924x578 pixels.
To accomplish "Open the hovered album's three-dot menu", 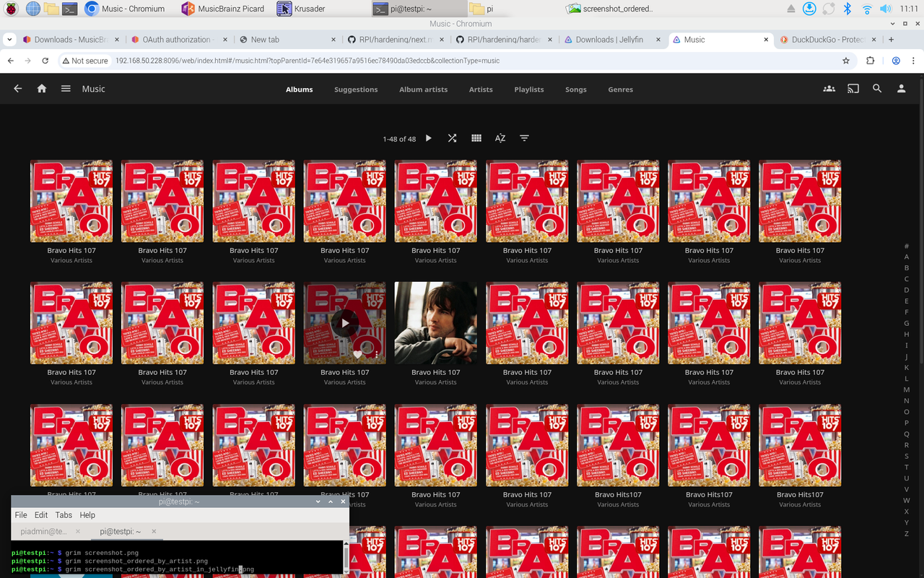I will [377, 355].
